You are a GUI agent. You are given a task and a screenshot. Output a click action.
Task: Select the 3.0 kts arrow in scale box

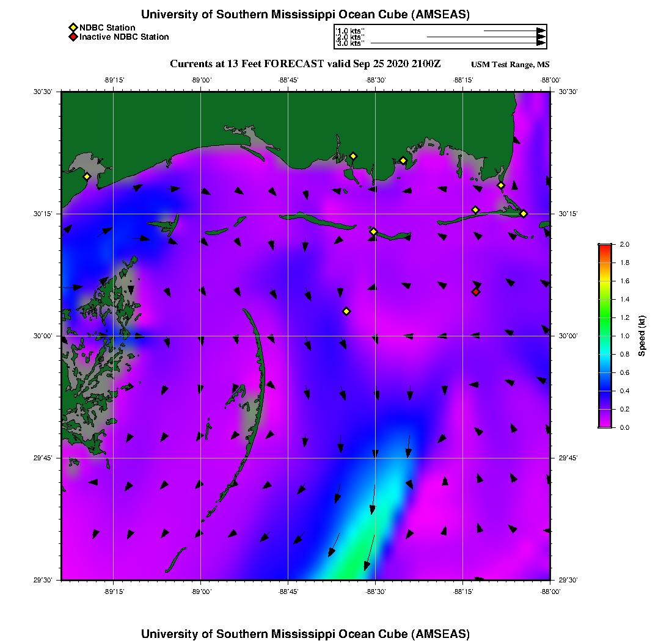458,43
